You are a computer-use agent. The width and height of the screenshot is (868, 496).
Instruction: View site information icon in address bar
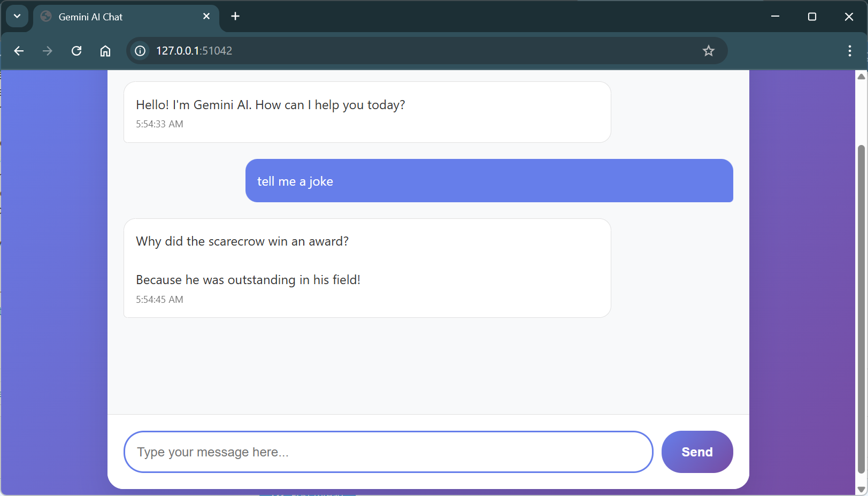coord(140,51)
